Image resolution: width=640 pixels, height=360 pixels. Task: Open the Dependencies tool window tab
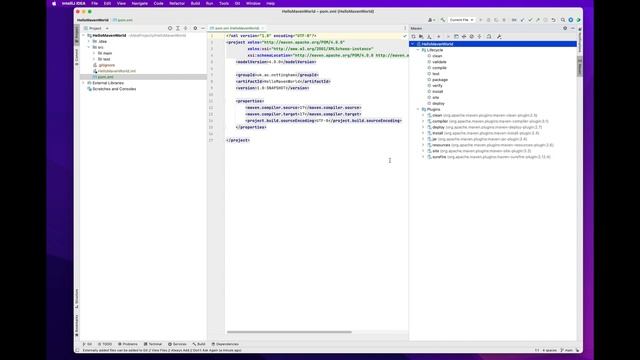[225, 344]
